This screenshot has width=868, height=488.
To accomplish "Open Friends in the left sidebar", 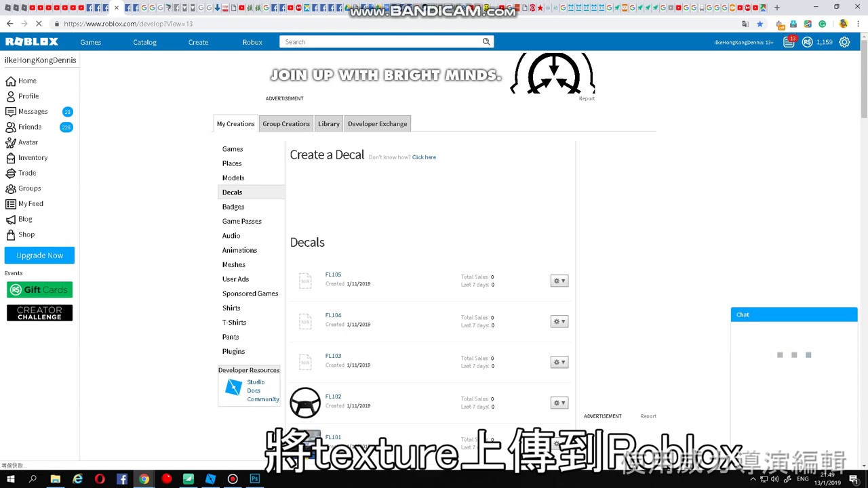I will point(24,127).
